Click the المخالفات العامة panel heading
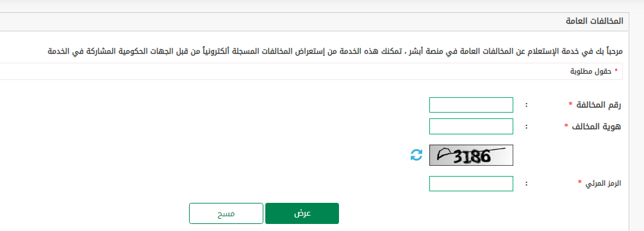644x231 pixels. click(594, 22)
